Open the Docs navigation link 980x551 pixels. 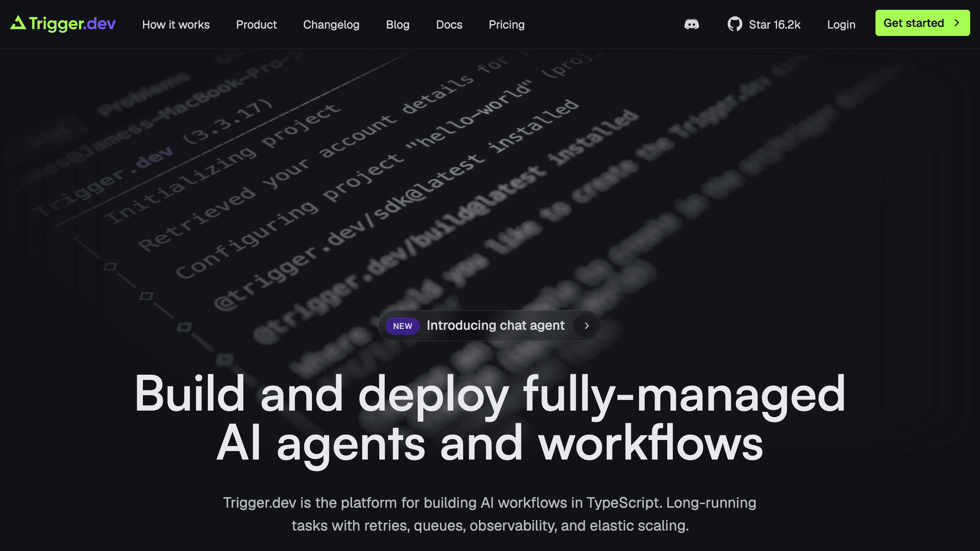(449, 24)
